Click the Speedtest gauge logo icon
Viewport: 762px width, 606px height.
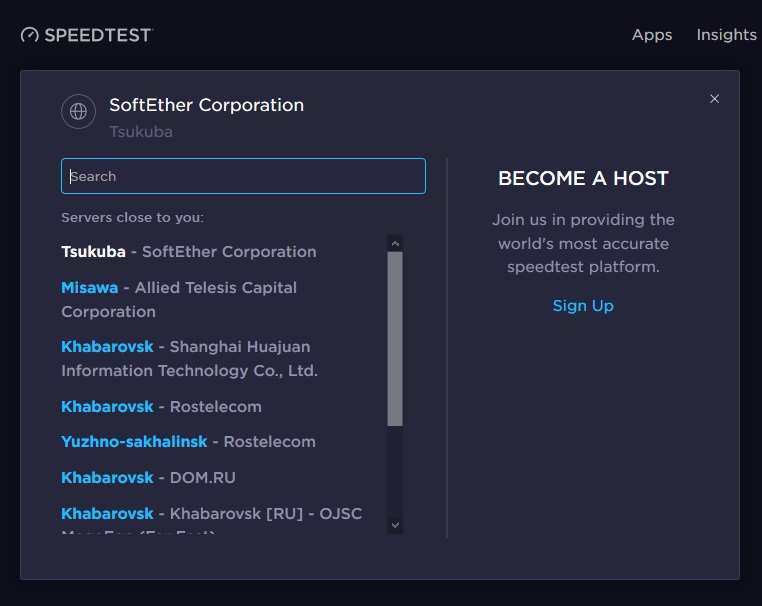pos(30,35)
